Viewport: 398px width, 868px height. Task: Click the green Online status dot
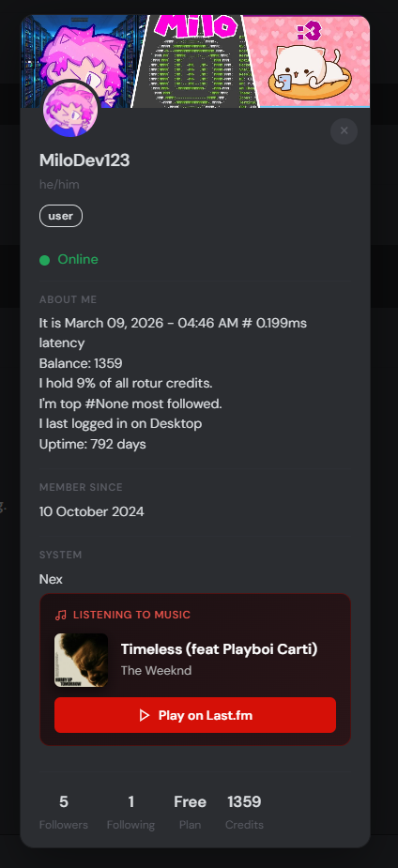coord(45,260)
